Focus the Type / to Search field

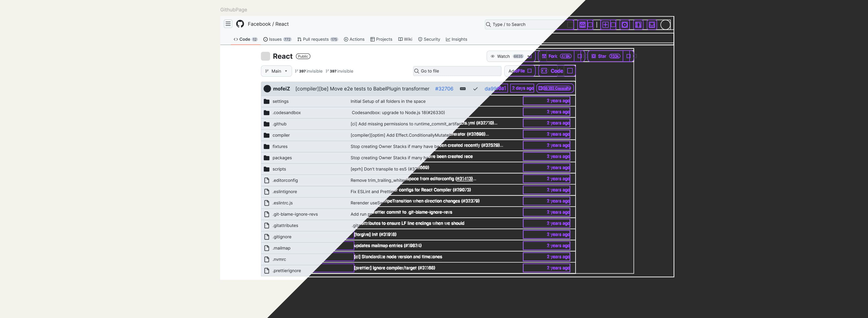pyautogui.click(x=529, y=25)
